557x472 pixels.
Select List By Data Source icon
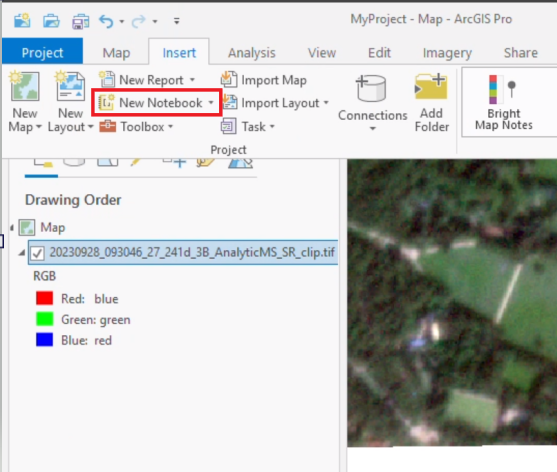(74, 163)
